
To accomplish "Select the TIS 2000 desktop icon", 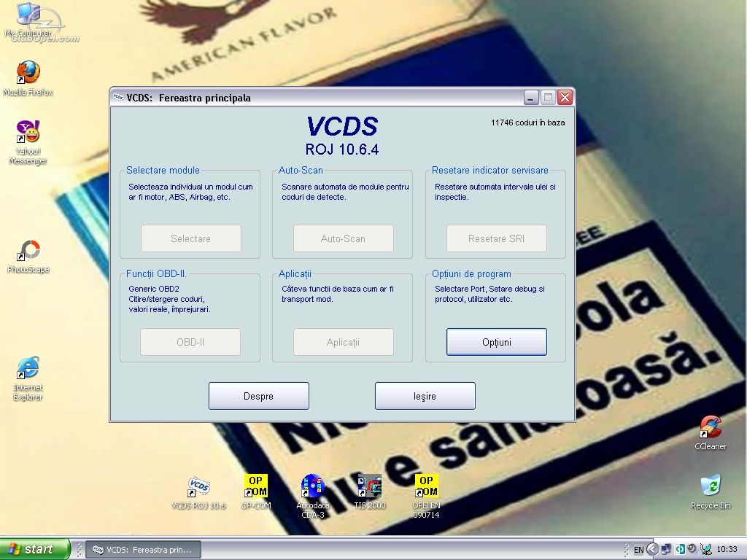I will [370, 492].
